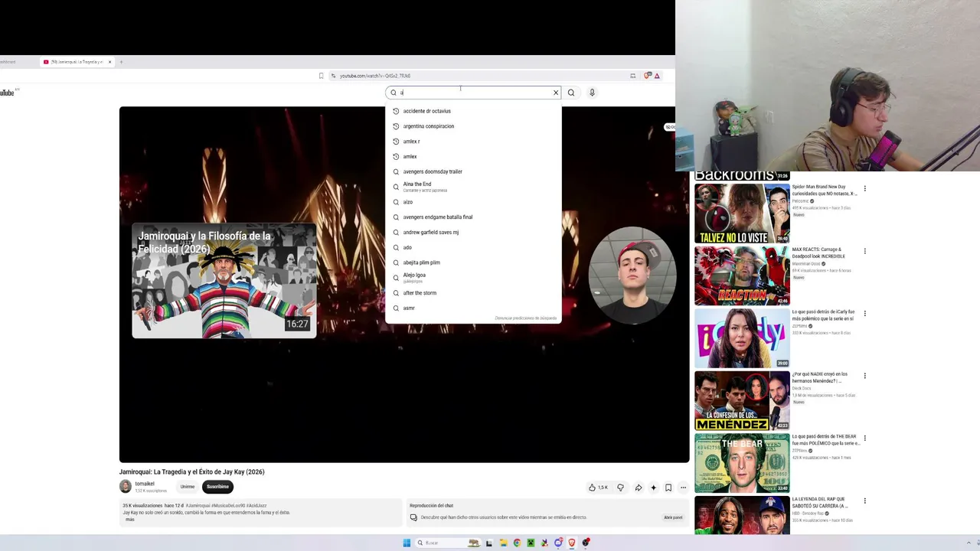
Task: Dislike the video with thumbs down
Action: tap(620, 487)
